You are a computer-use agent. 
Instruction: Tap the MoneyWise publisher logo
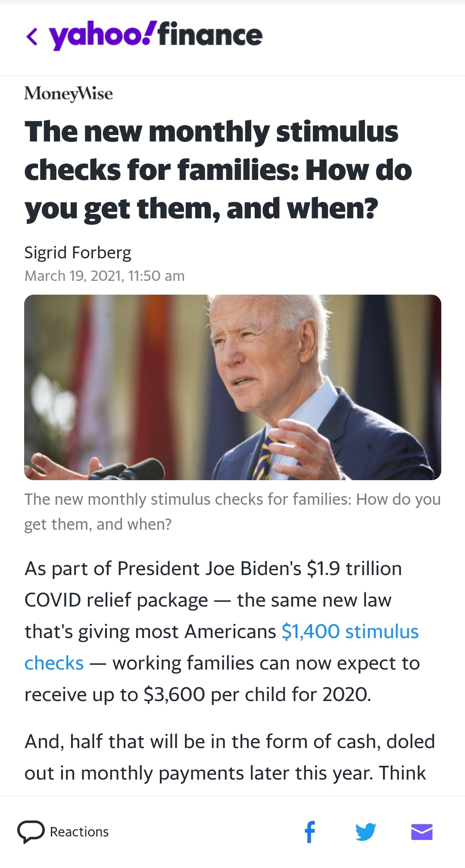(x=69, y=93)
